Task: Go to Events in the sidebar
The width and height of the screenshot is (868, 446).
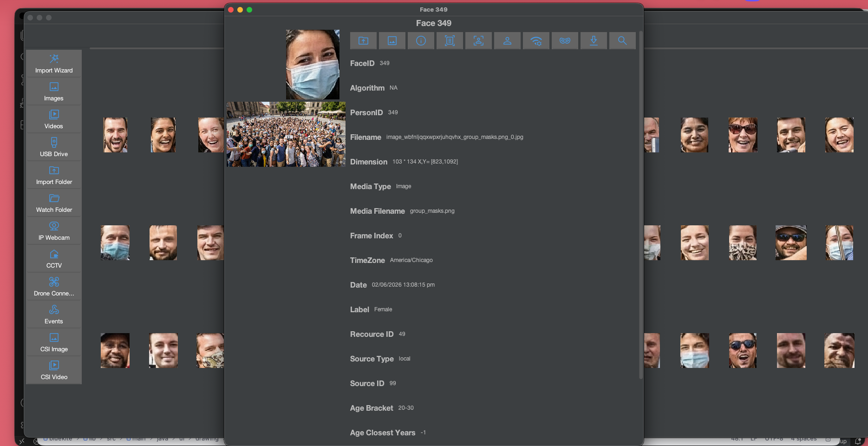Action: (x=54, y=315)
